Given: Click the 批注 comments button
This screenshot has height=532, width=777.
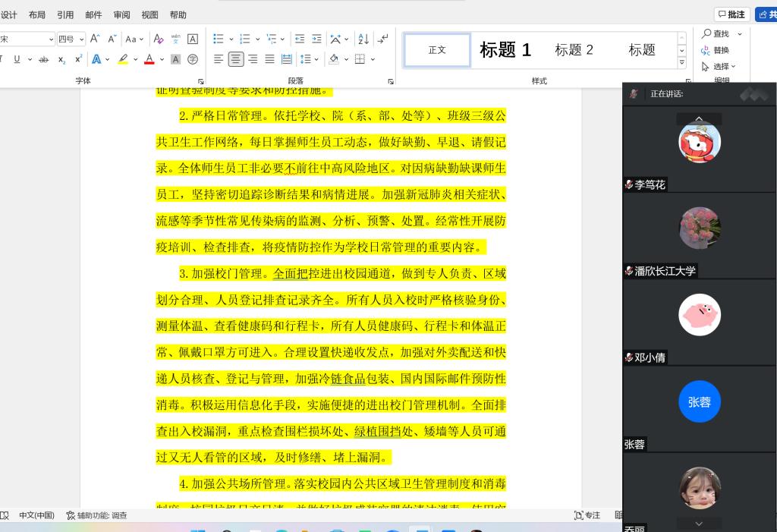Looking at the screenshot, I should pyautogui.click(x=731, y=14).
